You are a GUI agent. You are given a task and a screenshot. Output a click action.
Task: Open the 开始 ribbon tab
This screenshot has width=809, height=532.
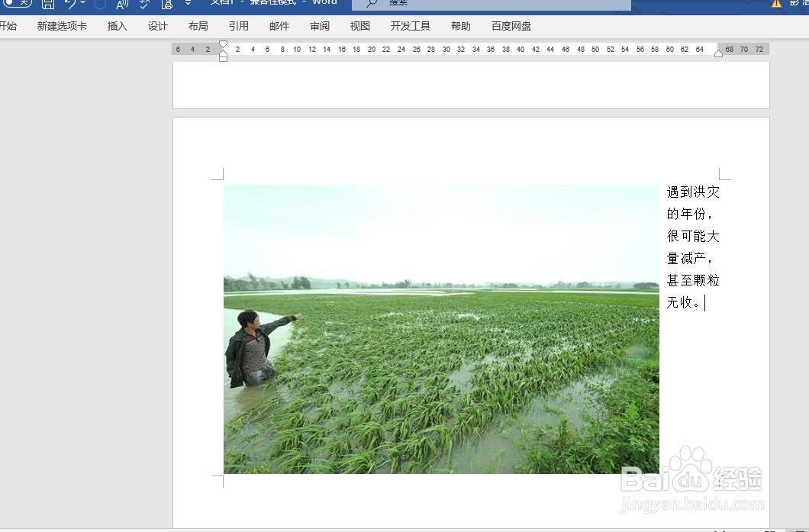tap(8, 26)
